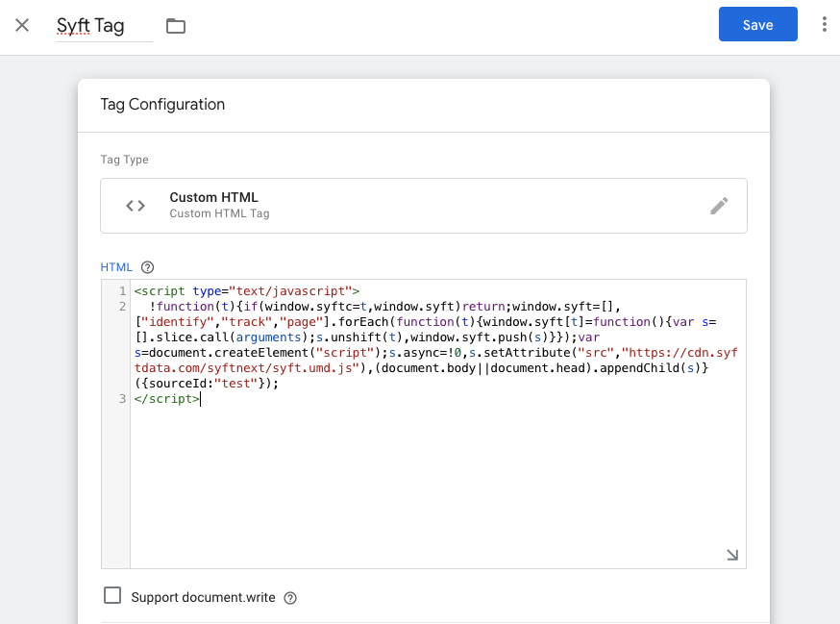
Task: Click the pencil icon to edit tag type
Action: tap(719, 205)
